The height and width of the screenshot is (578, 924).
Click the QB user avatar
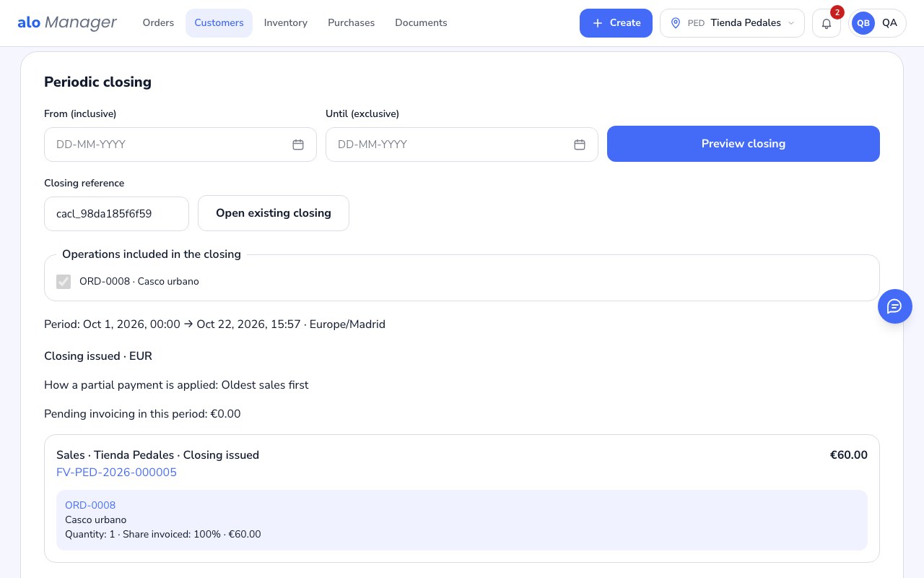click(863, 23)
